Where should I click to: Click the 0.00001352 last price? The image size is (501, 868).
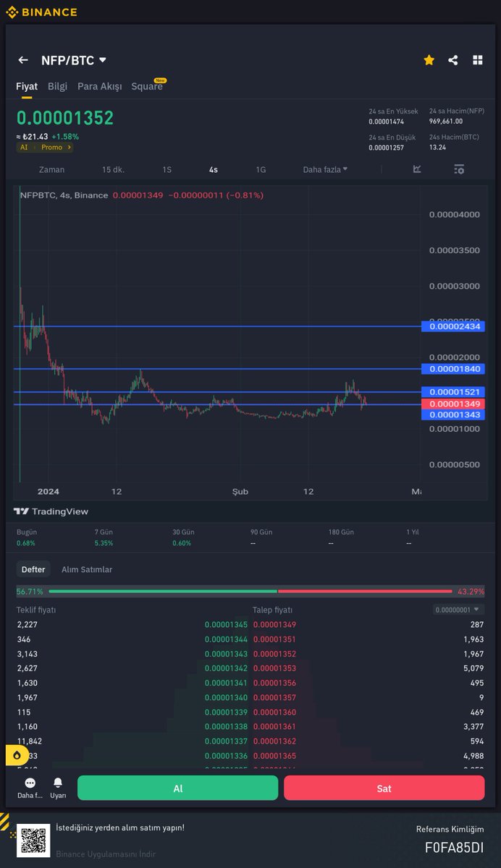[65, 118]
